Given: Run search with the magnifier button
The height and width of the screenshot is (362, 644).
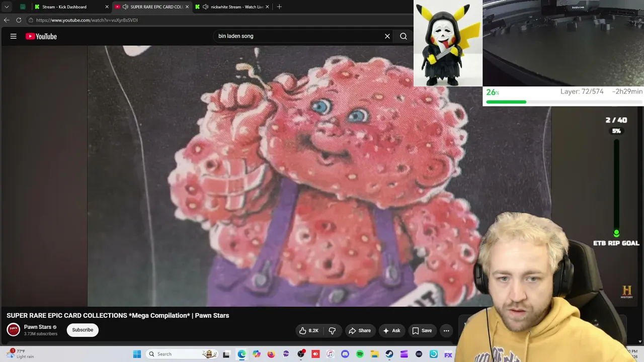Looking at the screenshot, I should [x=404, y=36].
